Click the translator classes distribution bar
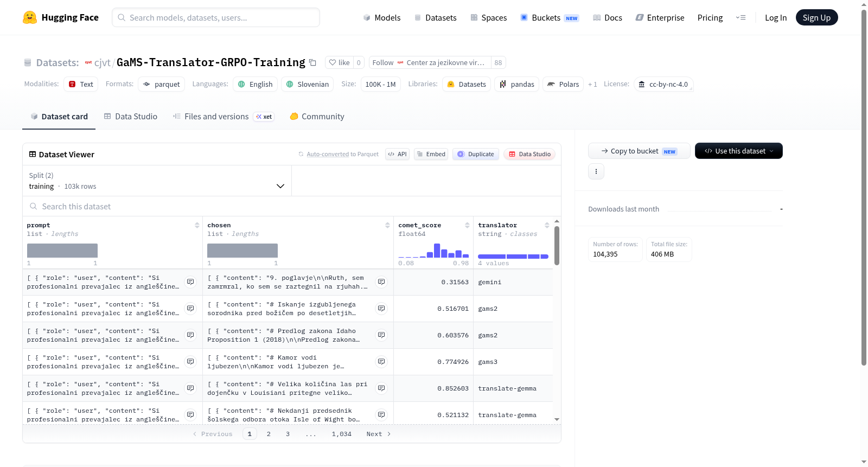The width and height of the screenshot is (868, 467). [513, 256]
